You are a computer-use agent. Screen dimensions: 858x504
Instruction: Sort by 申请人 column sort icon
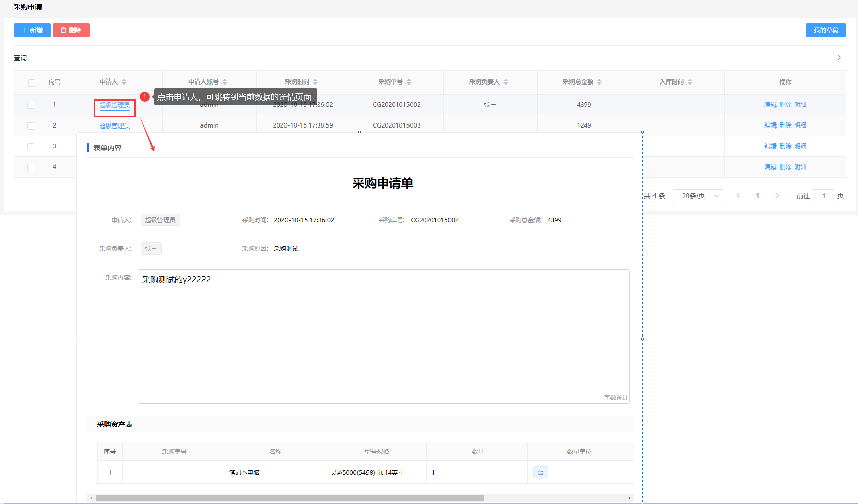click(124, 82)
